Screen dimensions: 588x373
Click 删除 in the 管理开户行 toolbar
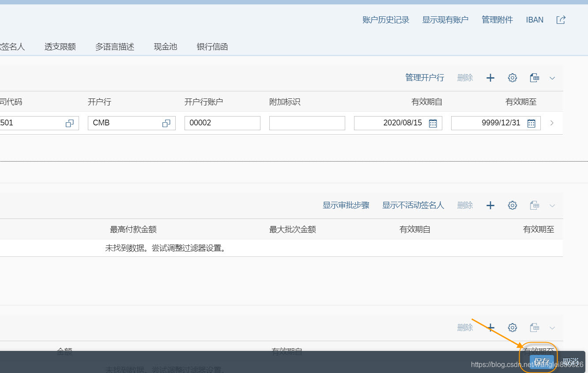click(465, 78)
